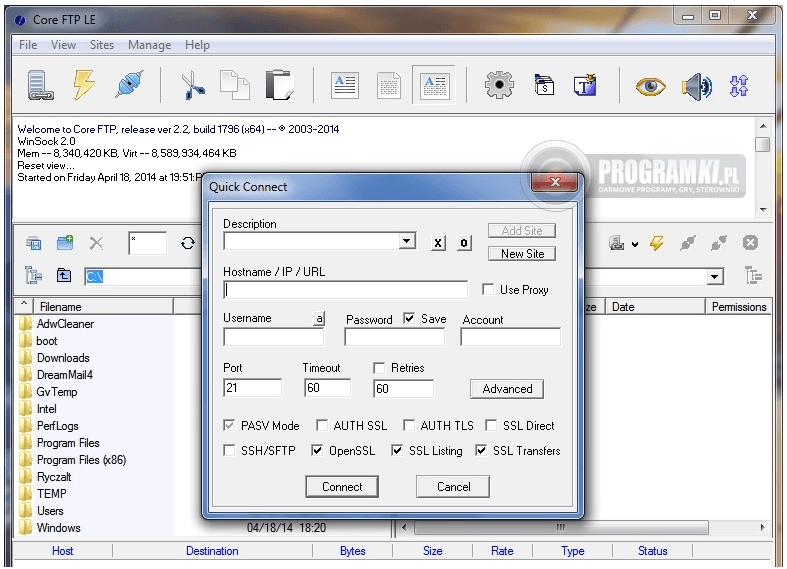Click the eye view icon

650,86
